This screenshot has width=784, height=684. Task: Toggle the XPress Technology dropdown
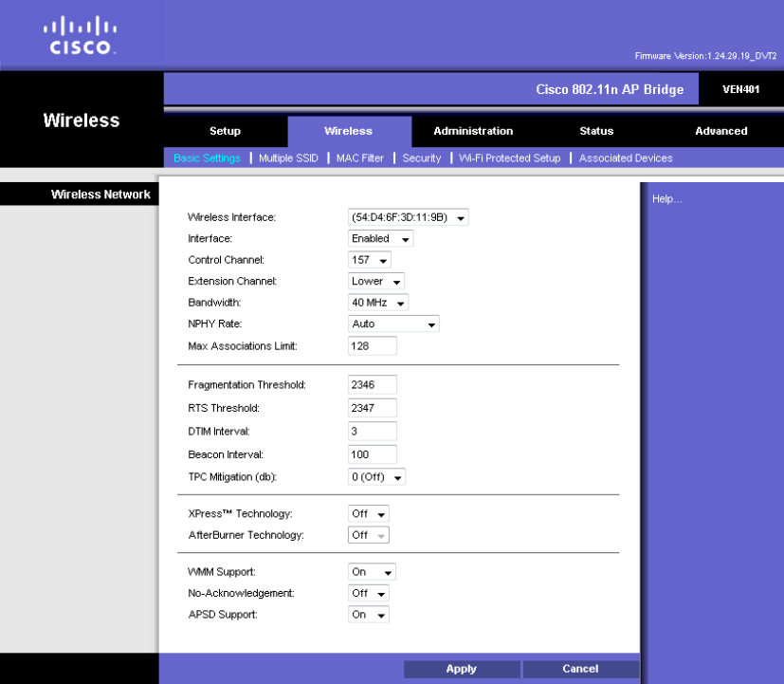pyautogui.click(x=369, y=514)
